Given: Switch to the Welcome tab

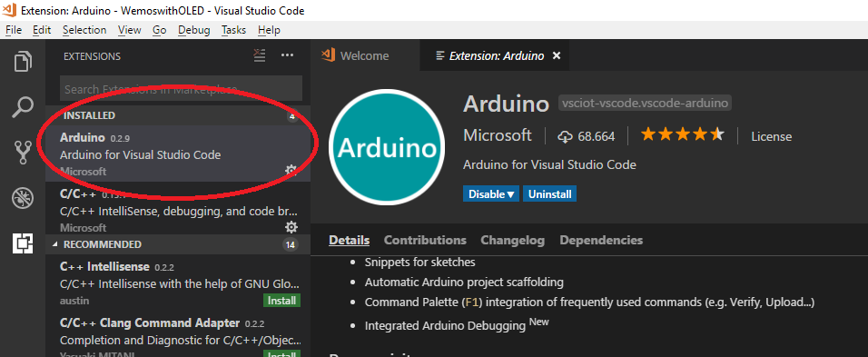Looking at the screenshot, I should pos(365,55).
